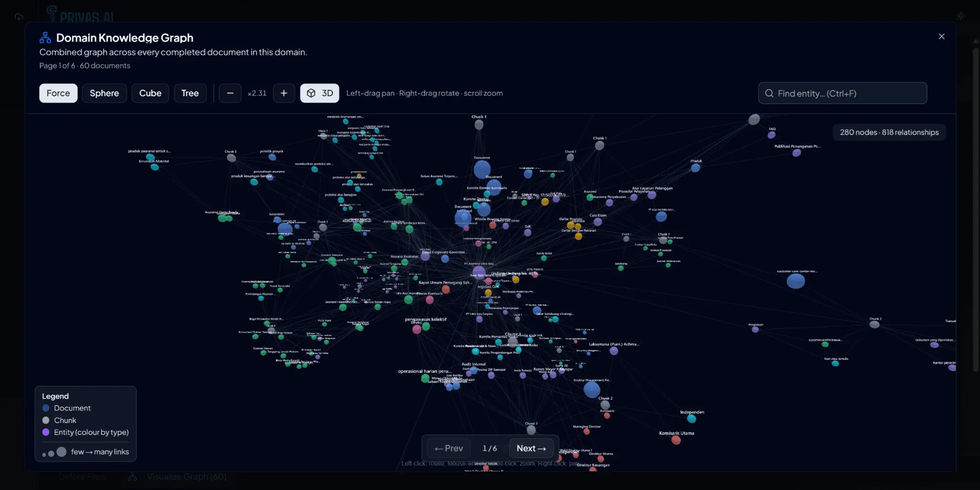980x490 pixels.
Task: Select the lisan atau tertulis node
Action: point(835,364)
